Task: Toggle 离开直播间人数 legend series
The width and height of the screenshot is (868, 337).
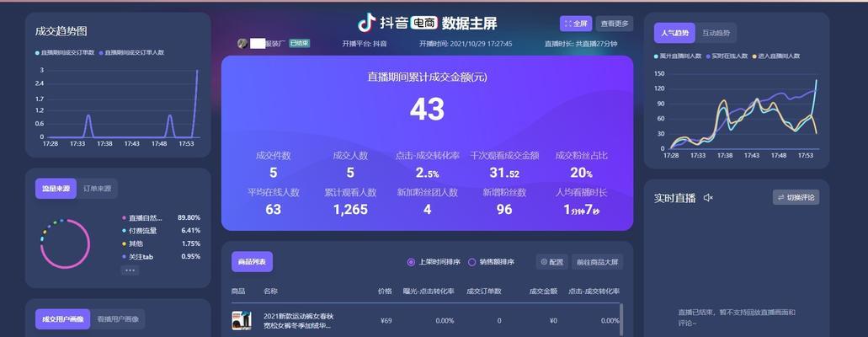Action: point(678,56)
